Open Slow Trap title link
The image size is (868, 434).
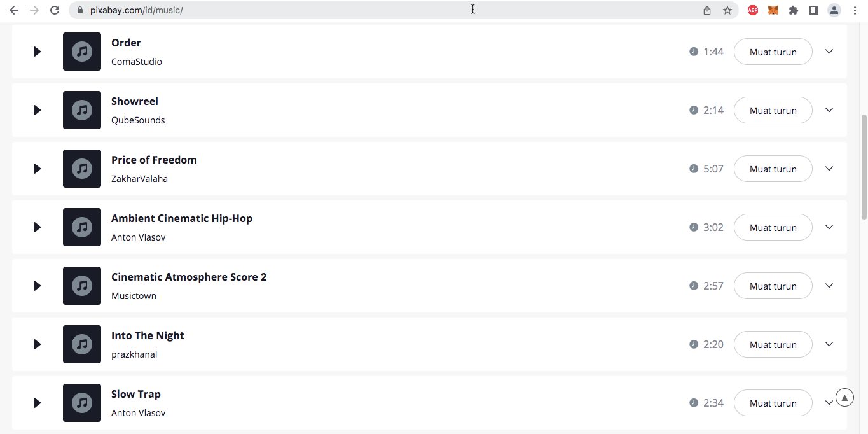point(136,394)
